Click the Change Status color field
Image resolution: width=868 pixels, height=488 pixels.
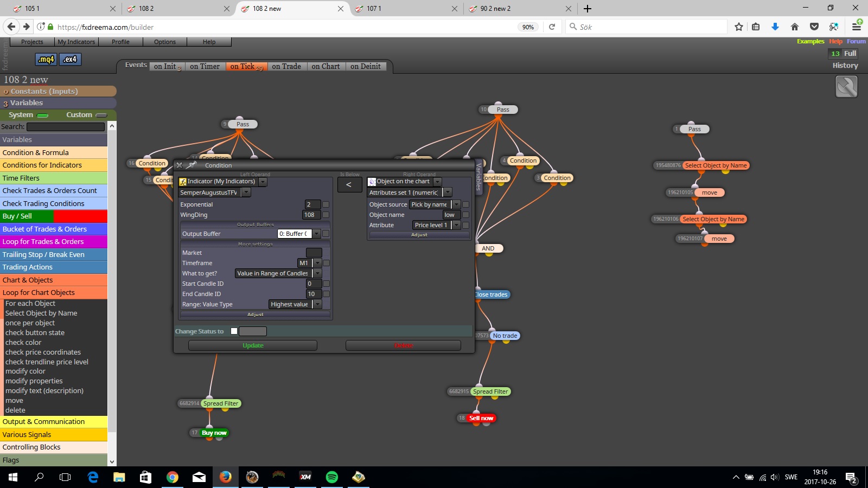tap(253, 331)
